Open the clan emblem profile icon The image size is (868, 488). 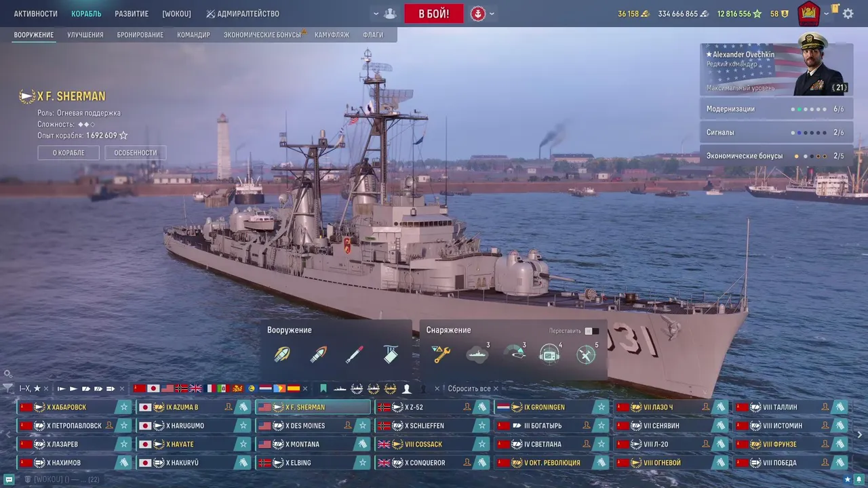click(808, 14)
